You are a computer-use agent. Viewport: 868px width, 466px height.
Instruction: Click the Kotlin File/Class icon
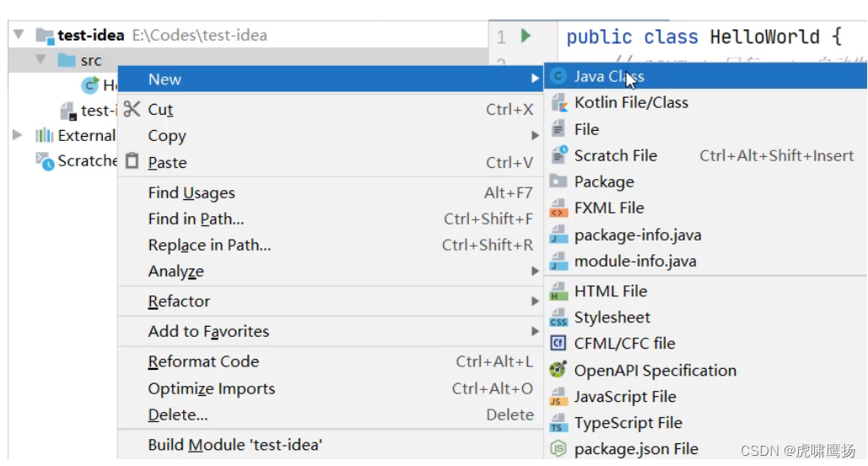[558, 102]
